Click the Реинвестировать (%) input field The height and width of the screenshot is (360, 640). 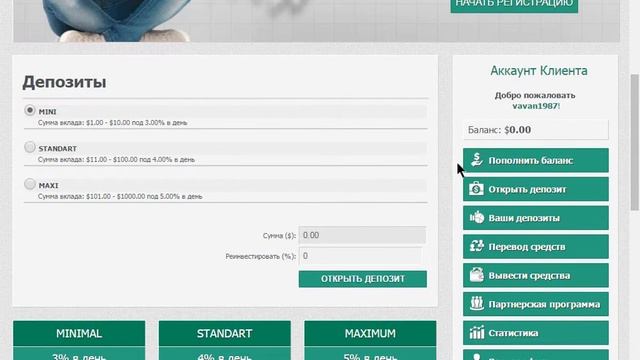click(360, 256)
